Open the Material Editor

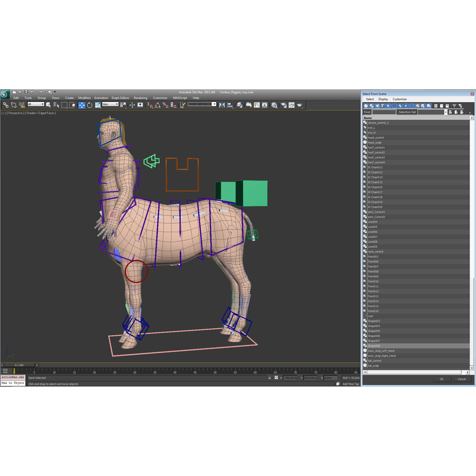pos(274,105)
